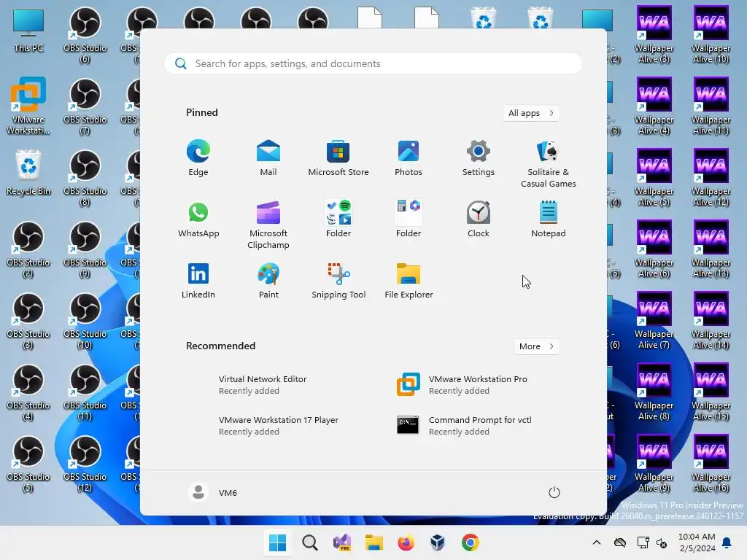This screenshot has width=747, height=560.
Task: Focus the Start menu search box
Action: (373, 63)
